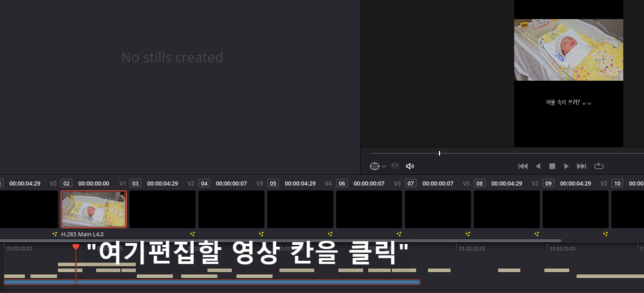Click the Power Window on-screen overlay icon
Image resolution: width=644 pixels, height=293 pixels.
coord(375,166)
